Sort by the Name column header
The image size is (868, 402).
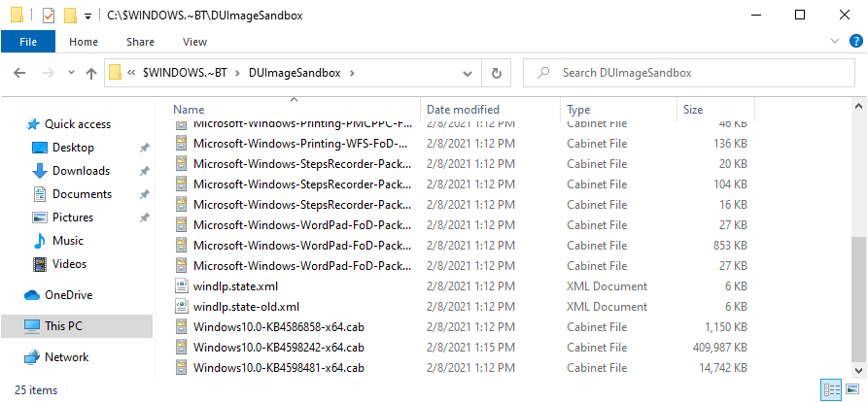189,110
